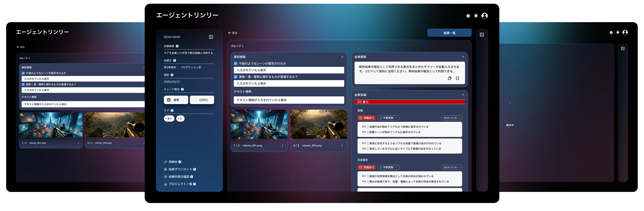
Task: Show help for チェック種別
Action: click(x=182, y=89)
